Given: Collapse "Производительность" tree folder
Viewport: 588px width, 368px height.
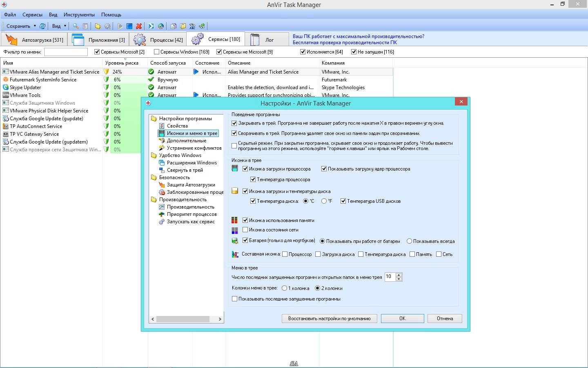Looking at the screenshot, I should tap(154, 200).
